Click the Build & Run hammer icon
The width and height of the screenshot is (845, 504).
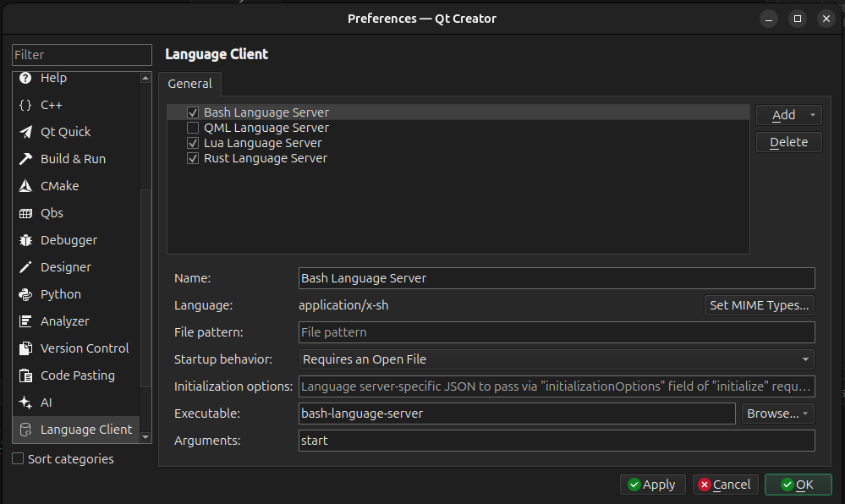(25, 159)
